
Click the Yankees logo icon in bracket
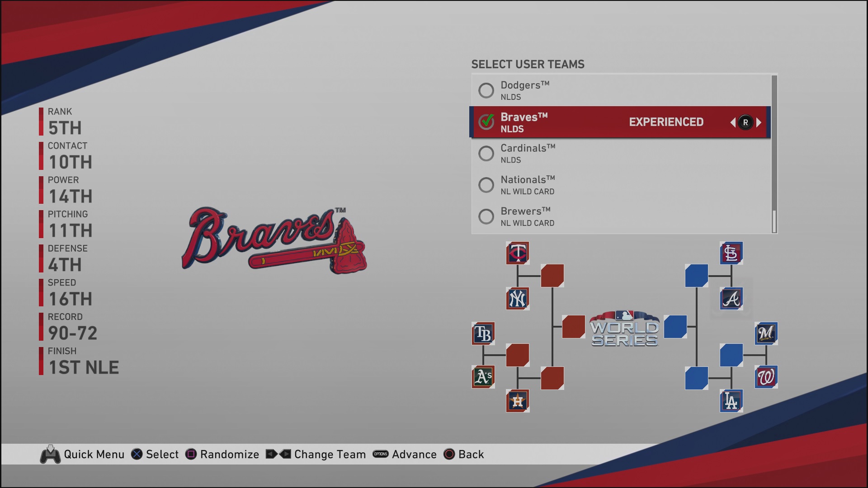519,299
